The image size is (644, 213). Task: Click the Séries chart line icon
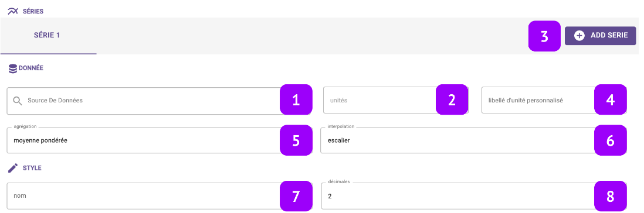click(13, 12)
